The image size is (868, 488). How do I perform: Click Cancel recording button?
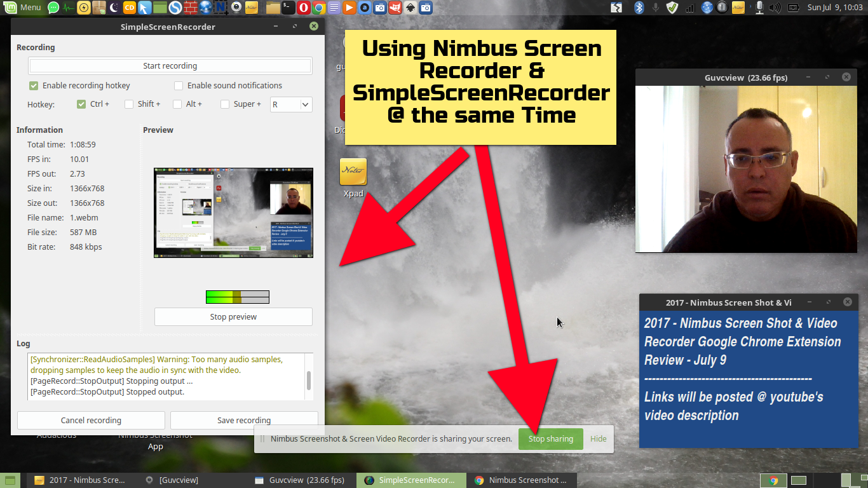point(91,420)
